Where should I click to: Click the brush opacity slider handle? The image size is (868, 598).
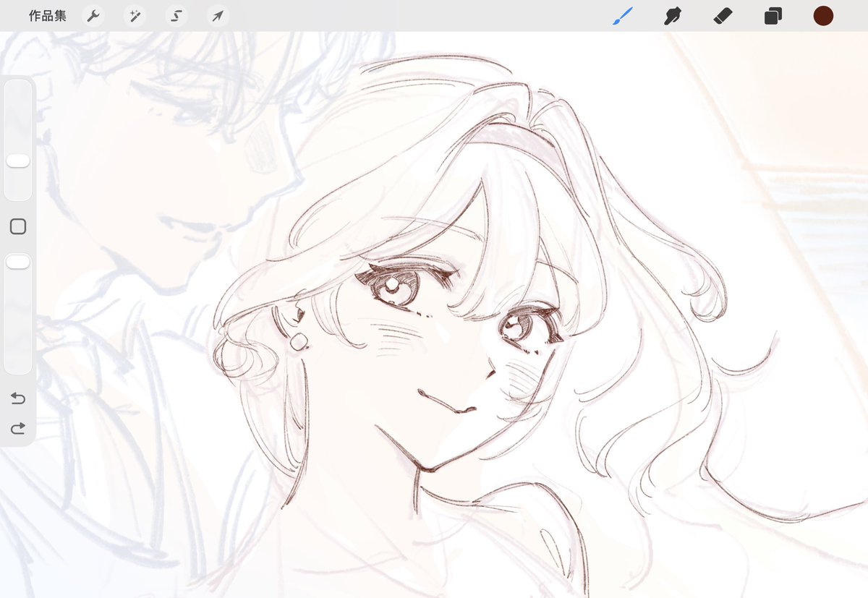pos(18,262)
